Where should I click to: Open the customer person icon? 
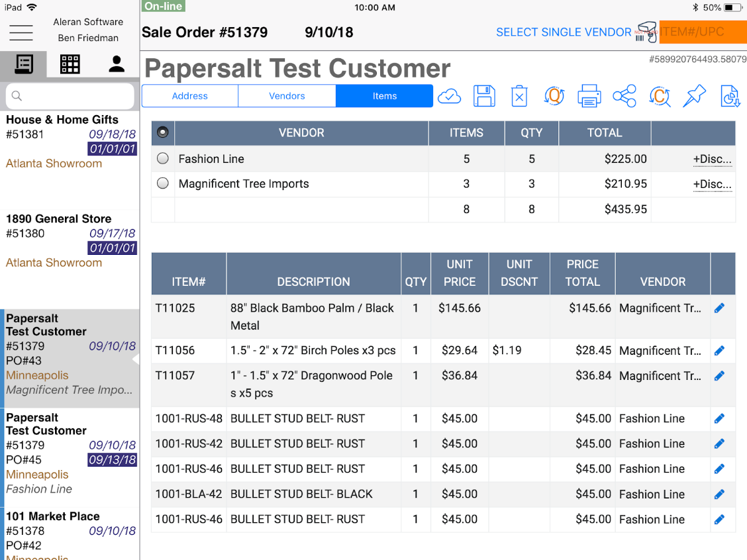pyautogui.click(x=117, y=64)
